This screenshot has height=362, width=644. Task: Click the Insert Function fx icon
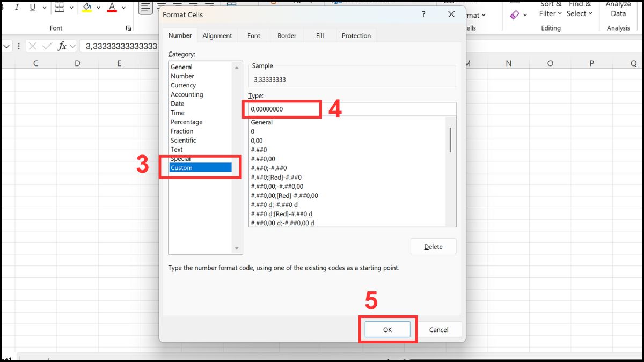pyautogui.click(x=62, y=46)
